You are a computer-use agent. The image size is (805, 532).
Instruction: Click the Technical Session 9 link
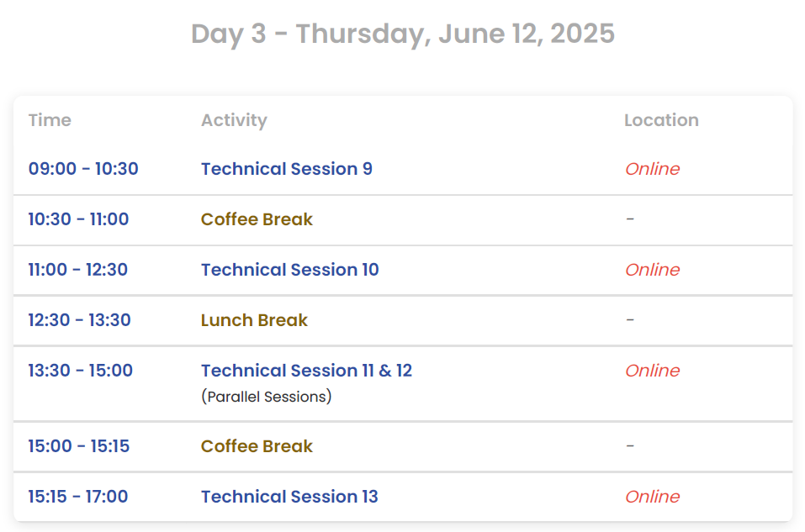[286, 169]
